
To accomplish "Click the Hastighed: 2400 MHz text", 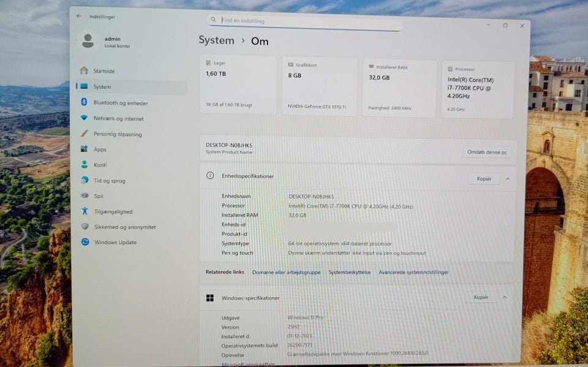I will click(390, 108).
